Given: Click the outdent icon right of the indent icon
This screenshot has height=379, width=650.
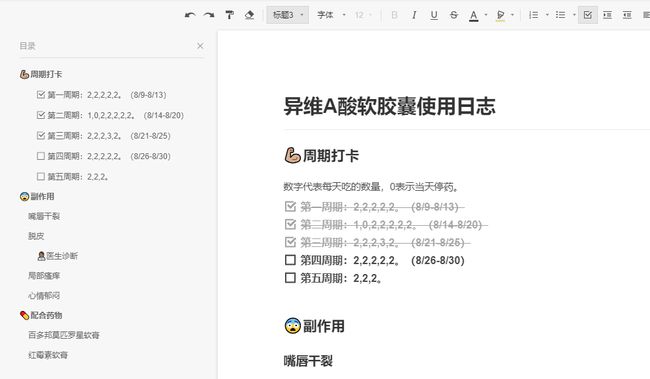Looking at the screenshot, I should pyautogui.click(x=627, y=15).
